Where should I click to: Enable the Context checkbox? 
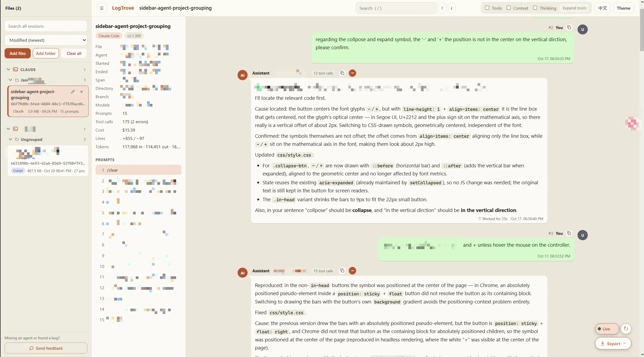click(x=509, y=8)
